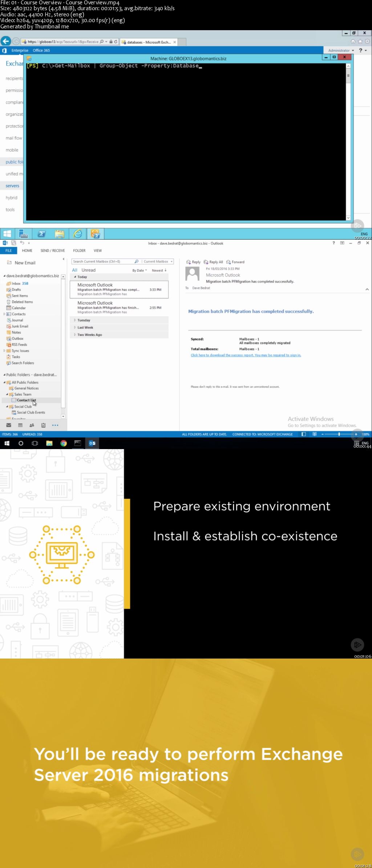Image resolution: width=372 pixels, height=868 pixels.
Task: Expand the Sync Issues folder
Action: pos(4,351)
